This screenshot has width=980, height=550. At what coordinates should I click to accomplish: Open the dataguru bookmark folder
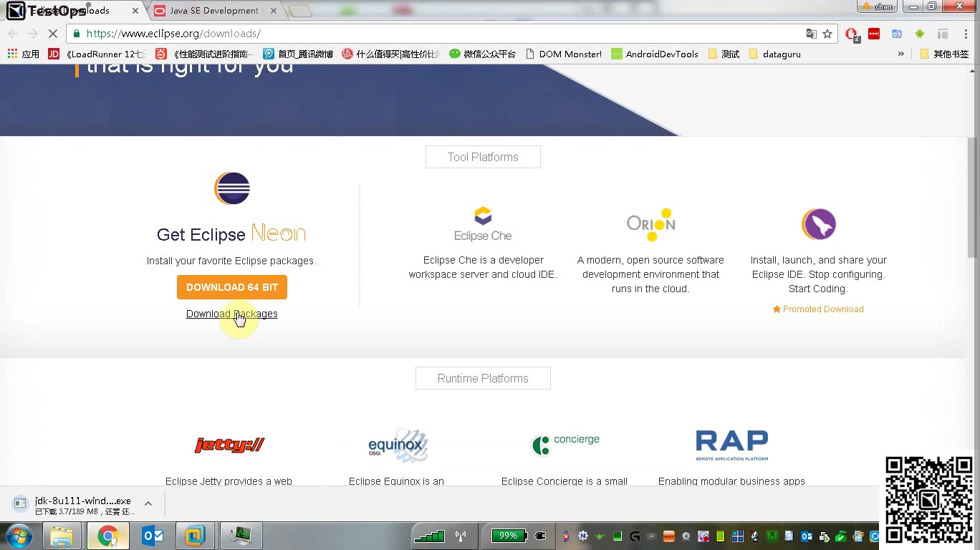(774, 54)
